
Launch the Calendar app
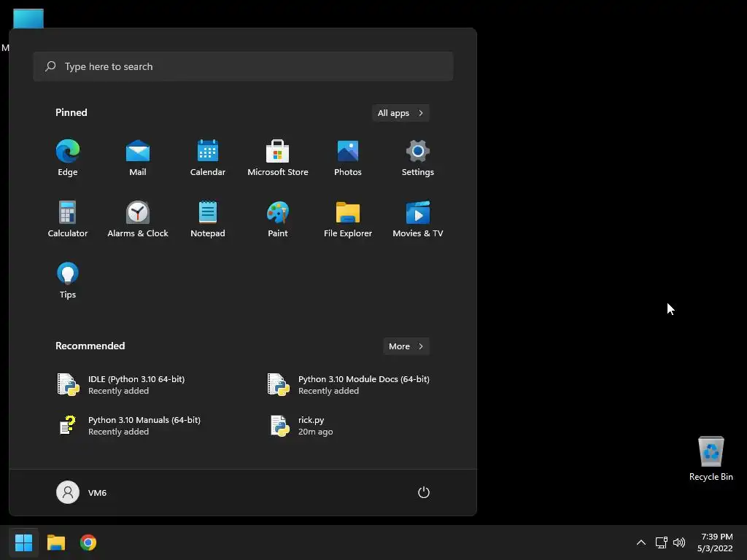(x=208, y=158)
